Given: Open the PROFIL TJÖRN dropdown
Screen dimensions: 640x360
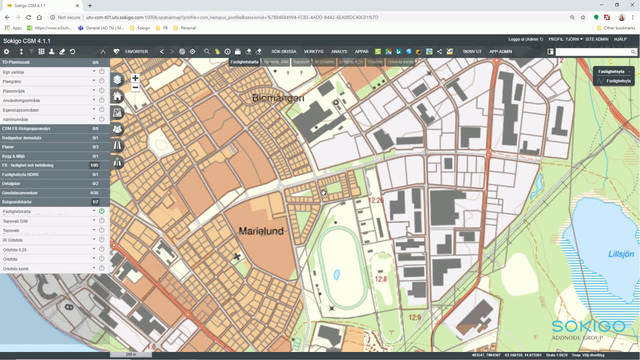Looking at the screenshot, I should click(565, 39).
